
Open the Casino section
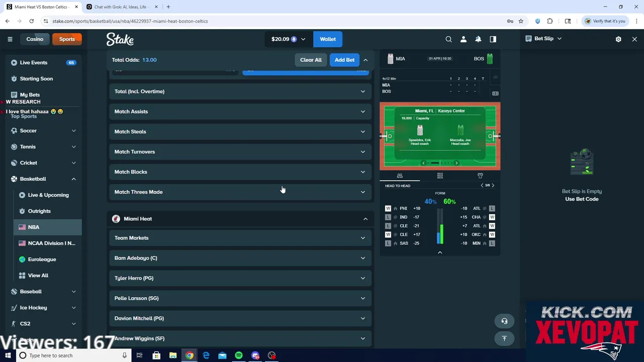(35, 39)
